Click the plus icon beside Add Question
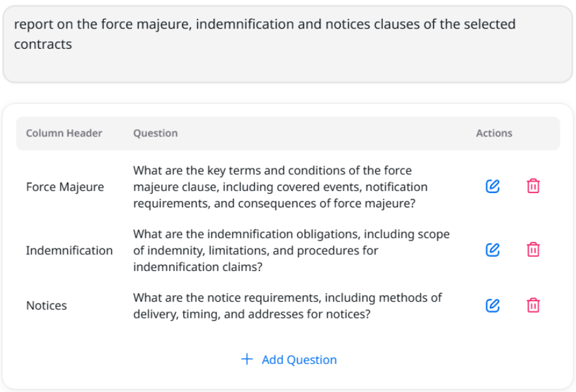This screenshot has height=392, width=576. click(x=246, y=359)
